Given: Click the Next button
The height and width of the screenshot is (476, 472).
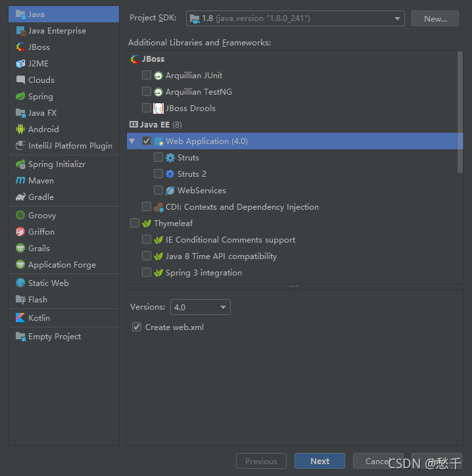Looking at the screenshot, I should coord(319,461).
